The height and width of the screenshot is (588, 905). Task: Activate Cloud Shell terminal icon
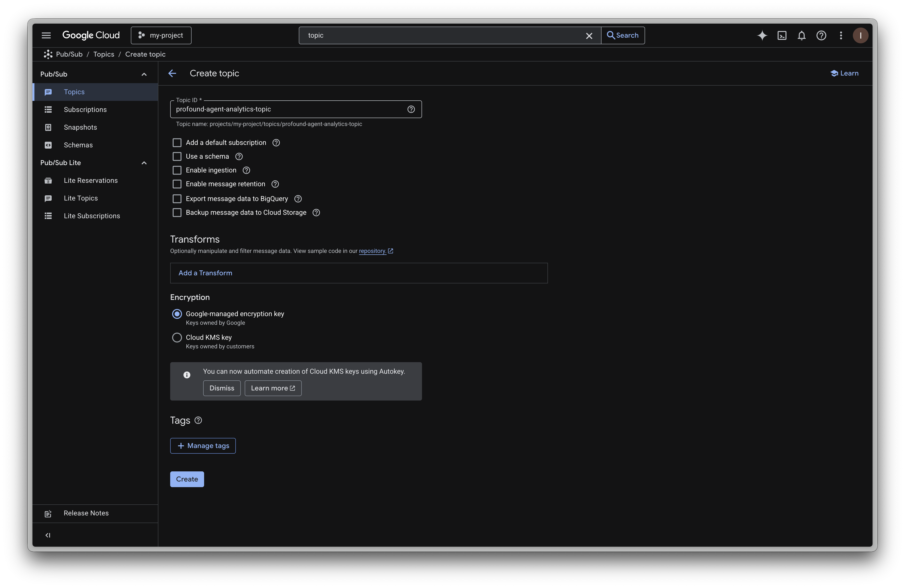782,35
